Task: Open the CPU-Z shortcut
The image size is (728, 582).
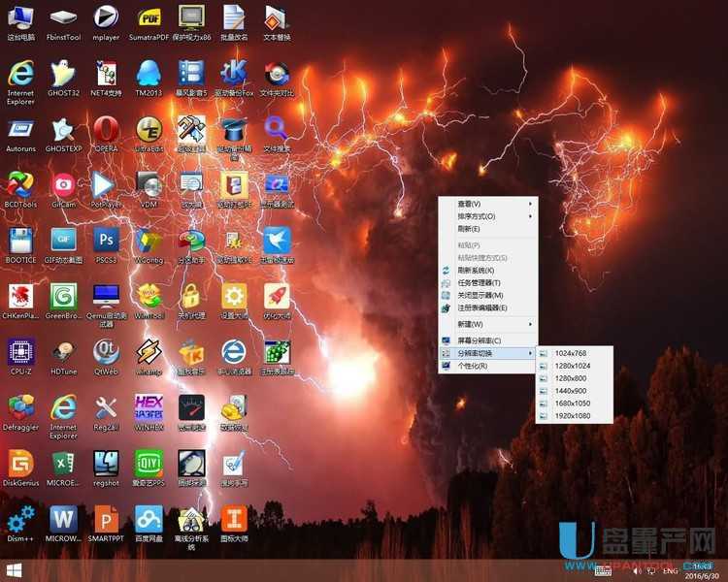Action: coord(21,357)
